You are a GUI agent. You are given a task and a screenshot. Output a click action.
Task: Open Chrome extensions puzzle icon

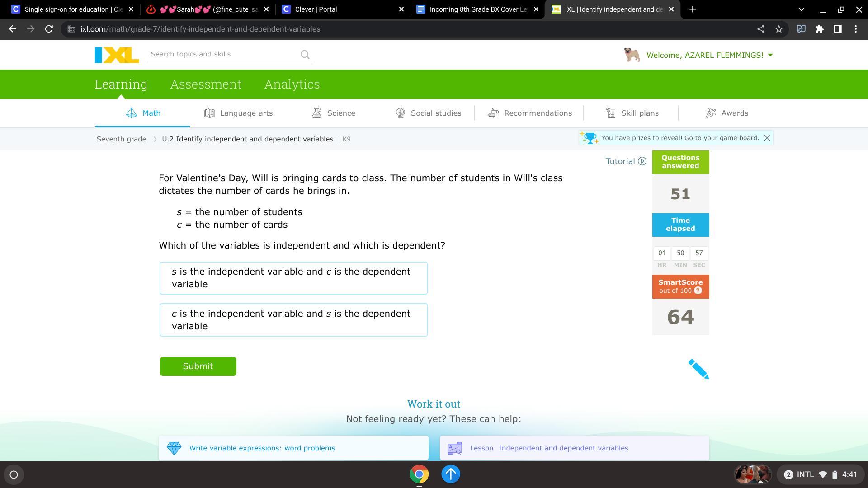(819, 29)
